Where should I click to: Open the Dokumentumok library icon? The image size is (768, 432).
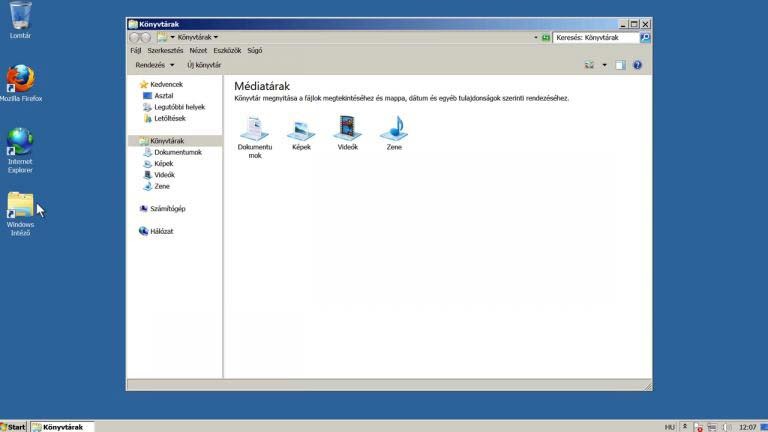tap(254, 128)
